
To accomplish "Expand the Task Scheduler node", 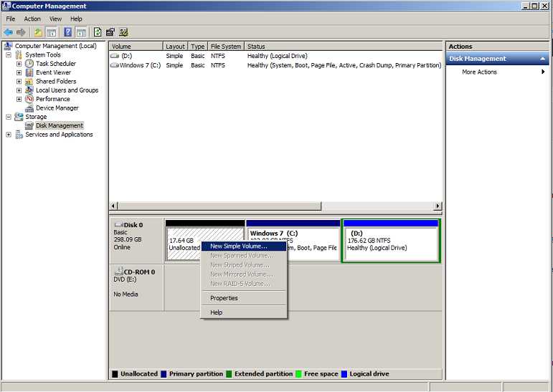I will 19,64.
